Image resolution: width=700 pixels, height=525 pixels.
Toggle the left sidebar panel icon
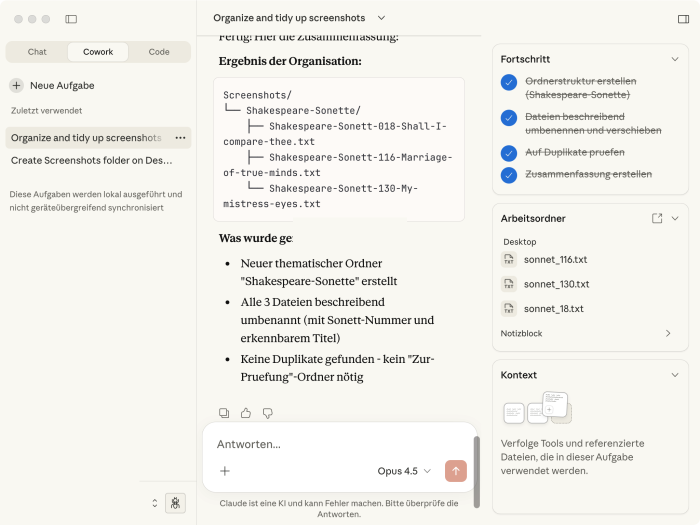point(71,19)
